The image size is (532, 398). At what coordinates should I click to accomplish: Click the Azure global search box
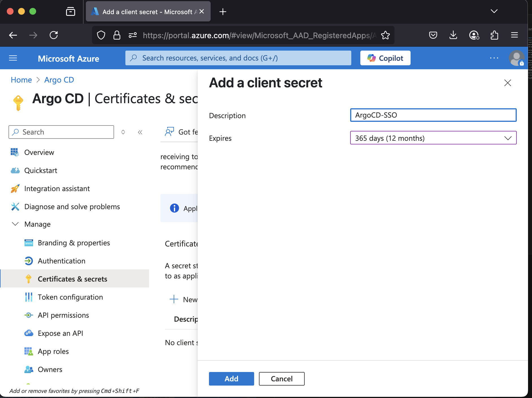238,58
